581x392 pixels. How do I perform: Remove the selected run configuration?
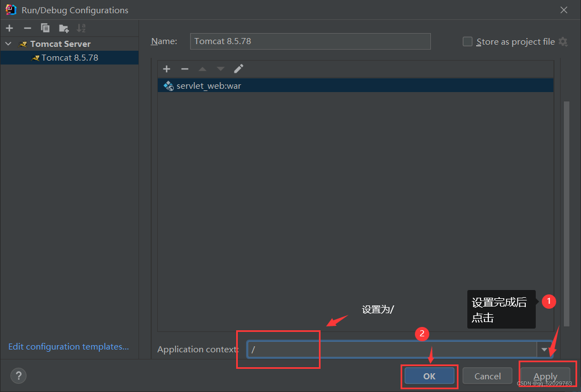(x=28, y=28)
